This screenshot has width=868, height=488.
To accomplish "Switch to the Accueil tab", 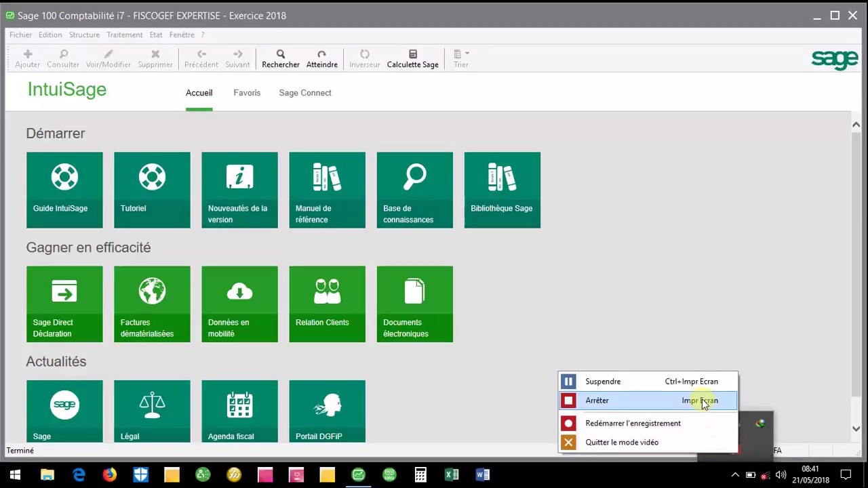I will (199, 93).
